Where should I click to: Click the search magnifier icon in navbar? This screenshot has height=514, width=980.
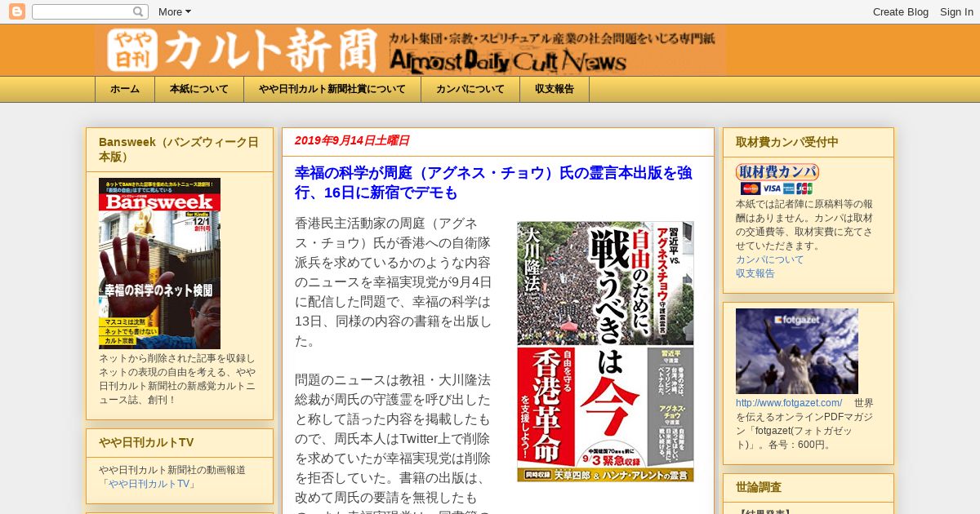click(139, 11)
